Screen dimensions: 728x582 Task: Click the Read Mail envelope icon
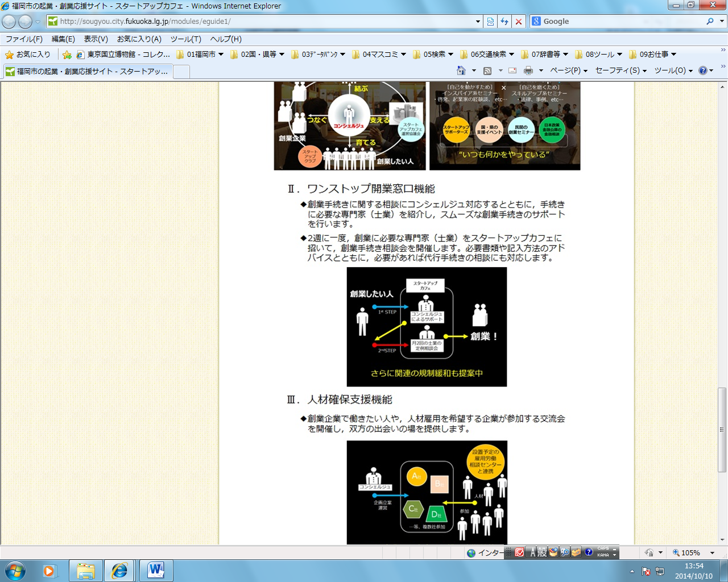point(512,70)
